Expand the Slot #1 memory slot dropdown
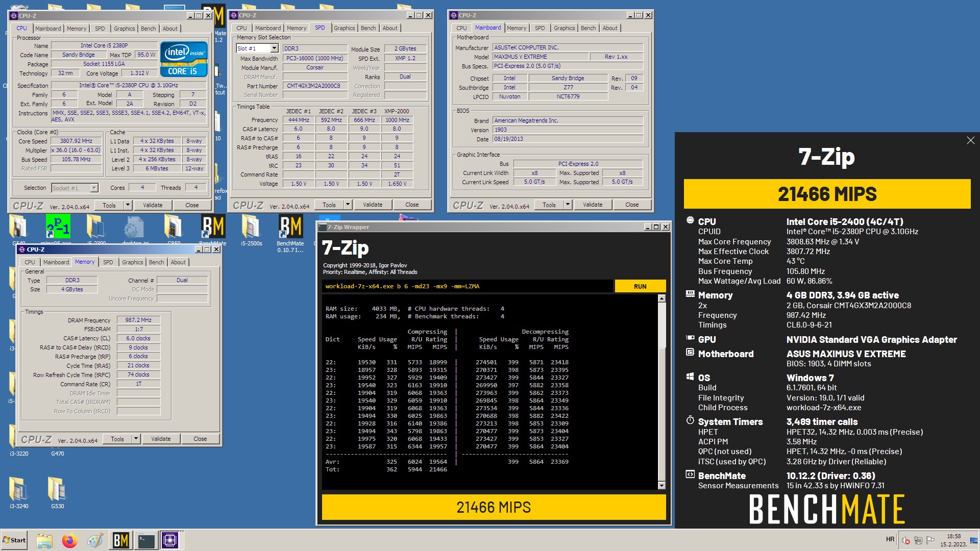Image resolution: width=980 pixels, height=551 pixels. pyautogui.click(x=274, y=48)
